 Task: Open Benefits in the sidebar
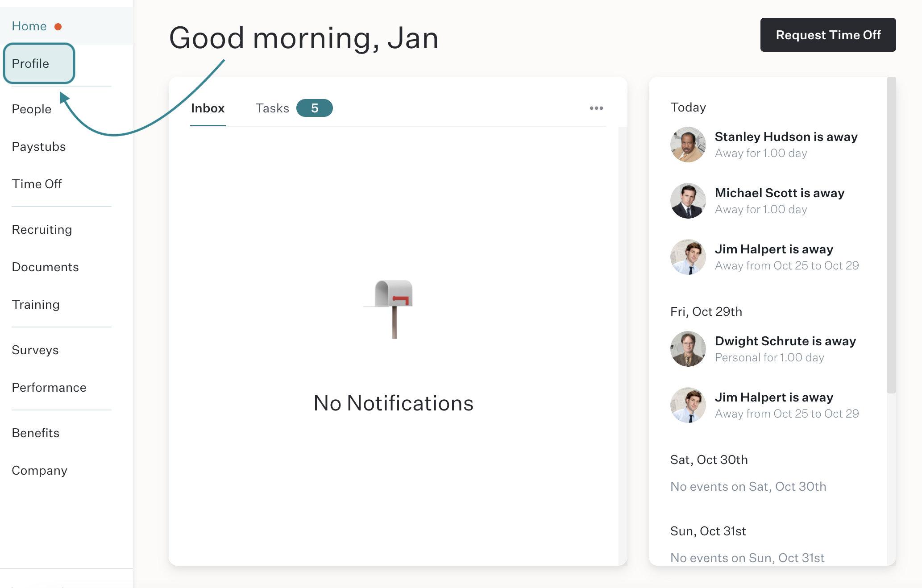click(x=35, y=433)
